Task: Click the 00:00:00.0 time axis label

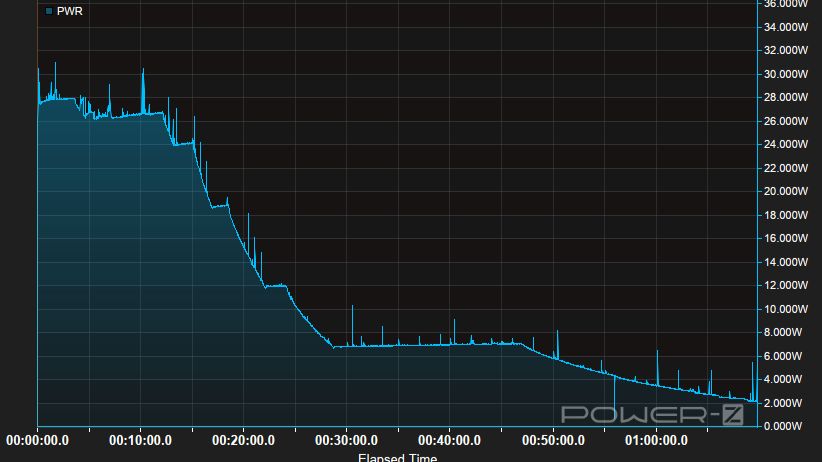Action: (x=37, y=440)
